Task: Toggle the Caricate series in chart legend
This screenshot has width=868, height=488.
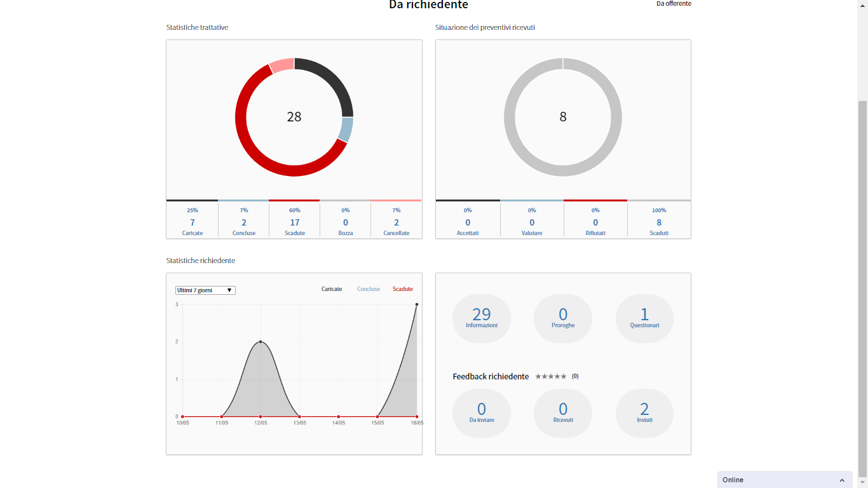Action: pos(332,289)
